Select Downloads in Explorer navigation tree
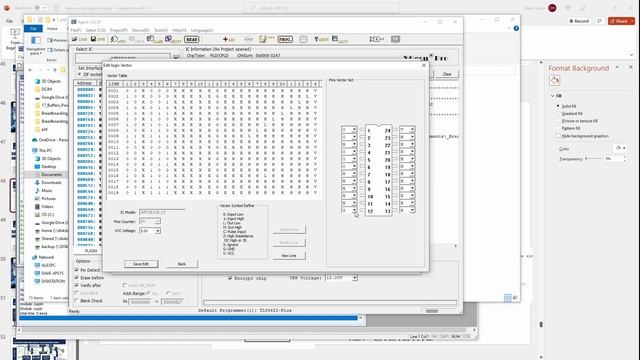640x360 pixels. click(51, 182)
